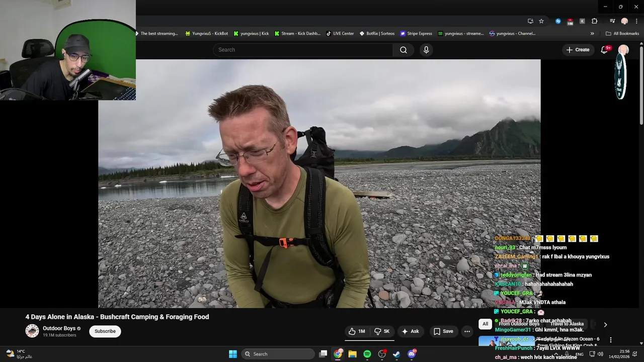Open the Chrome profile avatar

tap(624, 21)
